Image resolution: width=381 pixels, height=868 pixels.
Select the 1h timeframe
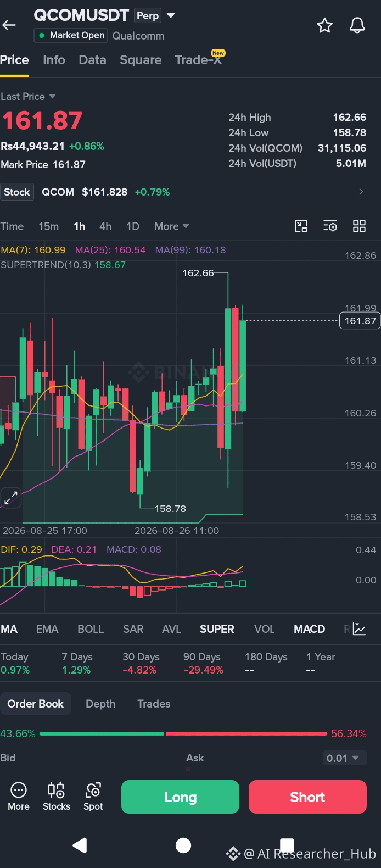pyautogui.click(x=80, y=226)
